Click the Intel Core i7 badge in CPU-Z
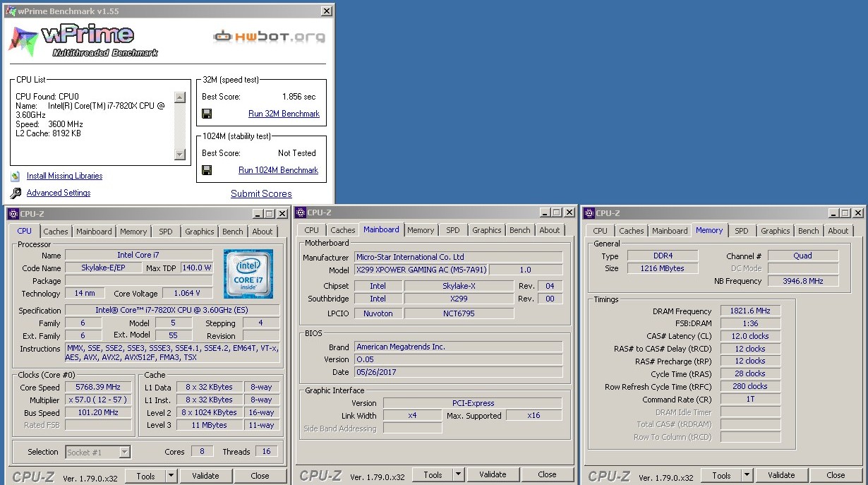The image size is (868, 485). [248, 273]
